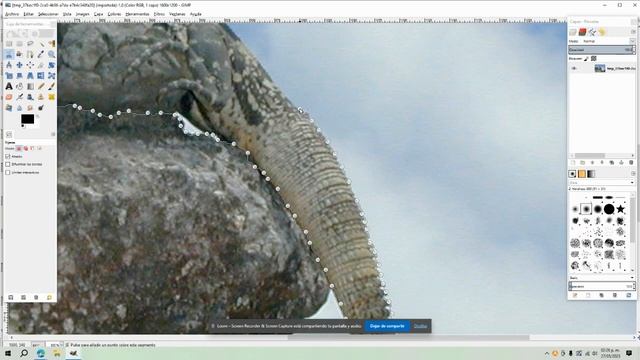The width and height of the screenshot is (640, 360).
Task: Select the Pencil tool
Action: 41,86
